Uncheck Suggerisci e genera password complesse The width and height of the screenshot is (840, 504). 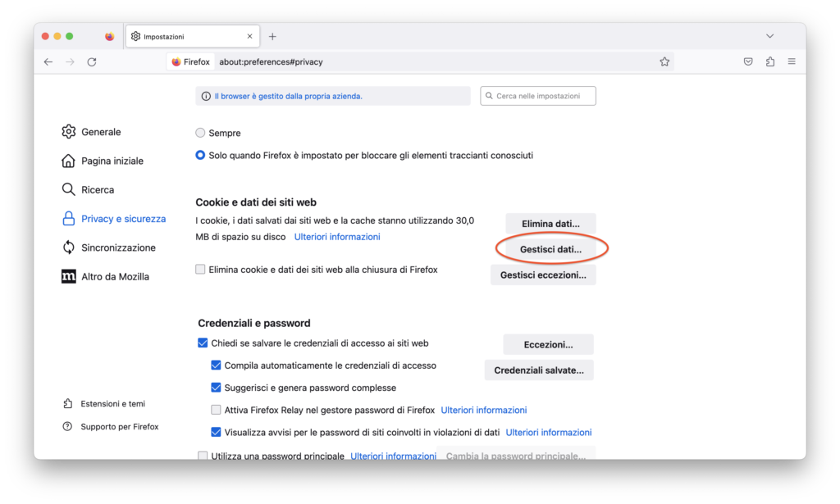point(216,388)
